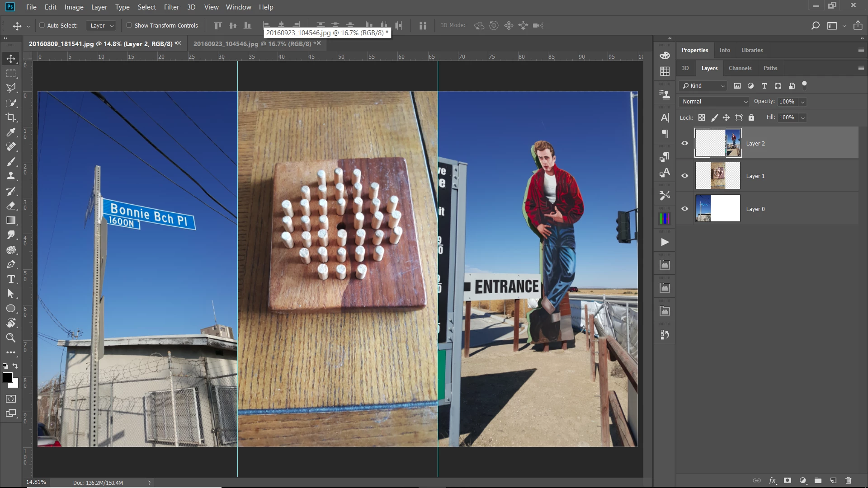Select the Clone Stamp tool
Image resolution: width=868 pixels, height=488 pixels.
tap(11, 176)
